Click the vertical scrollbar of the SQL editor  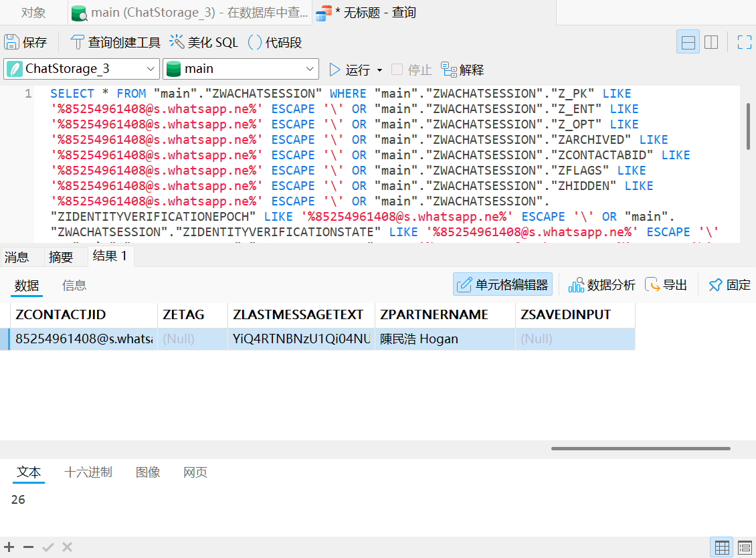coord(748,126)
